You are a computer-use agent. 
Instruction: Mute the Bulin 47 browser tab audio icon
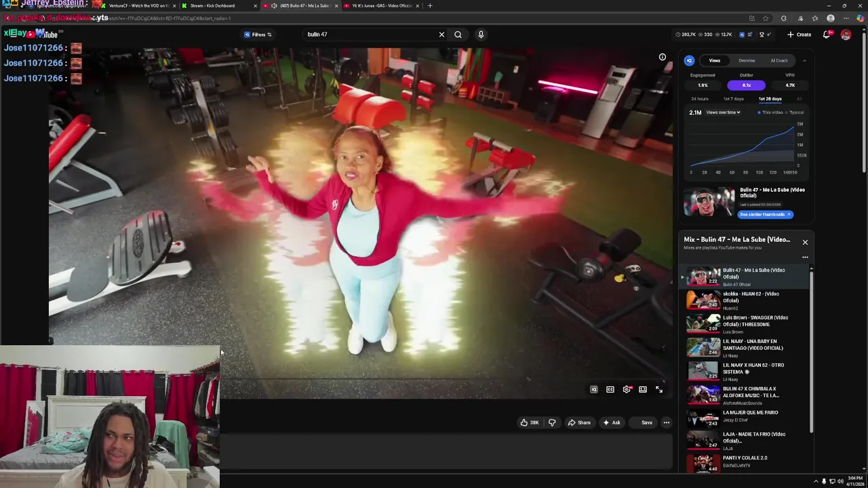click(274, 5)
